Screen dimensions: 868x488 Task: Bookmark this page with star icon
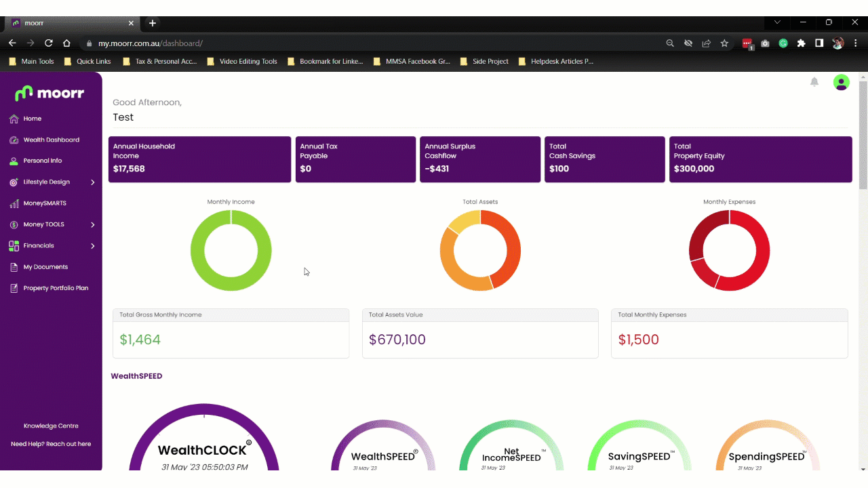point(724,43)
